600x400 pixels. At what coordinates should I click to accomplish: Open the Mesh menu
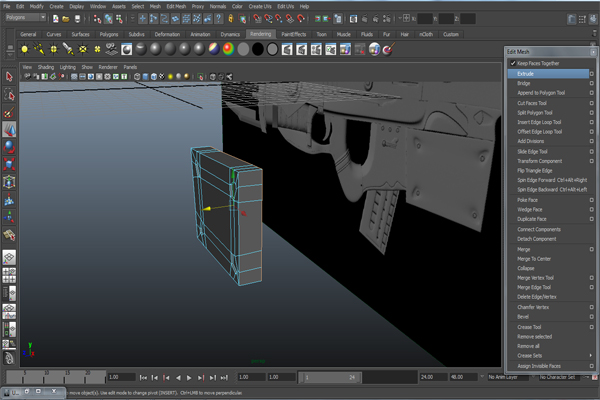155,6
